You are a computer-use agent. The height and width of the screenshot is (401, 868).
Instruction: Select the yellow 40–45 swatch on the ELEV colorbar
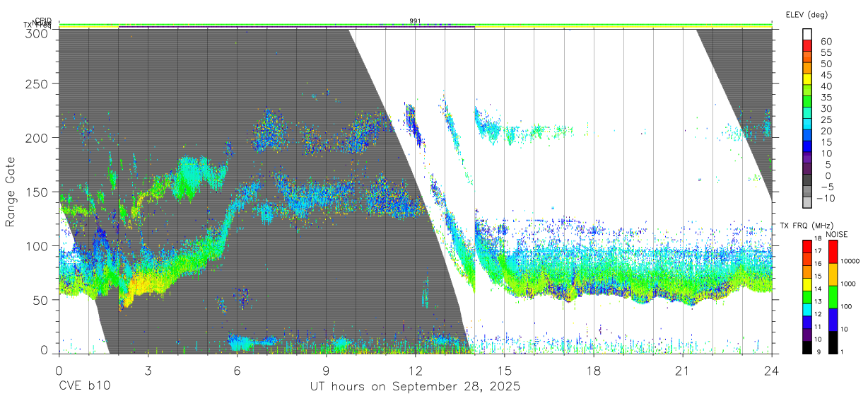[807, 79]
